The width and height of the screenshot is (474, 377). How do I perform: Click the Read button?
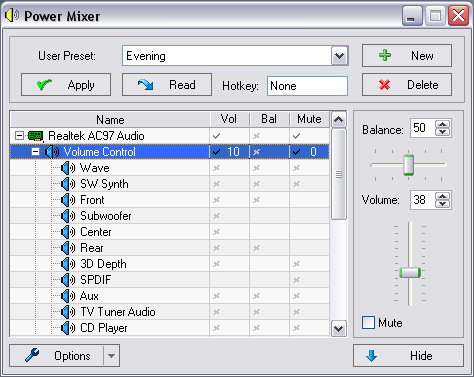(167, 85)
